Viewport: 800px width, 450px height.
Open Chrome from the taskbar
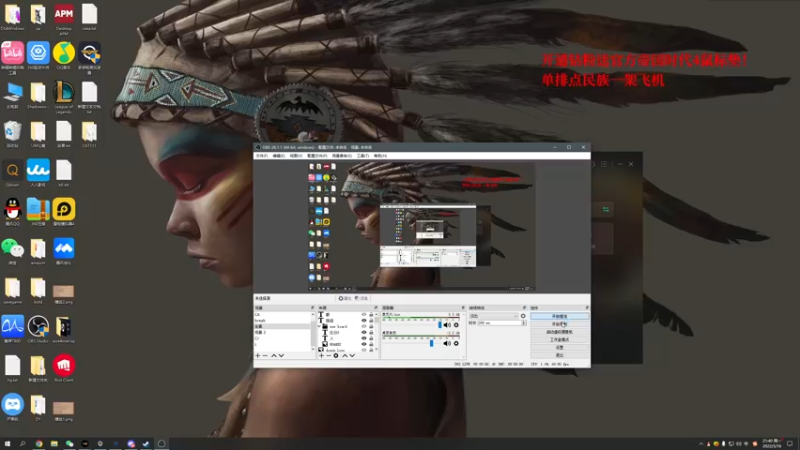[39, 444]
